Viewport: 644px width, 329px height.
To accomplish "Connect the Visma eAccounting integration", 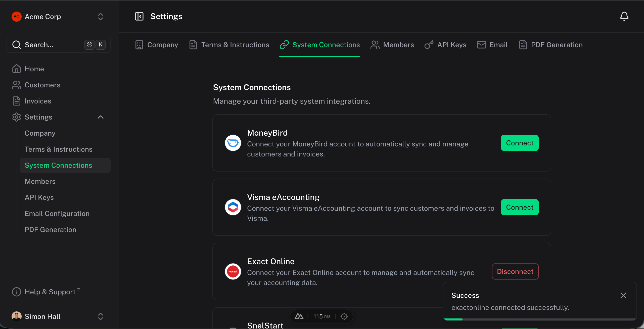I will pos(520,207).
